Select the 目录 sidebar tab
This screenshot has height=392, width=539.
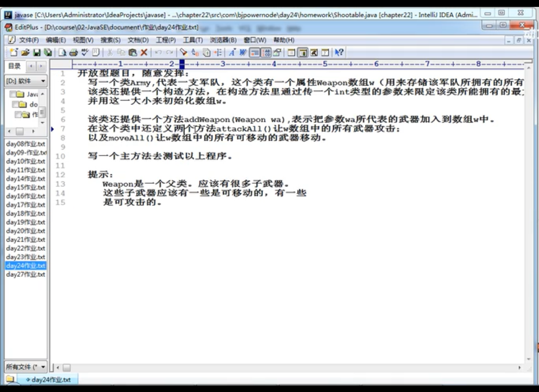[15, 66]
